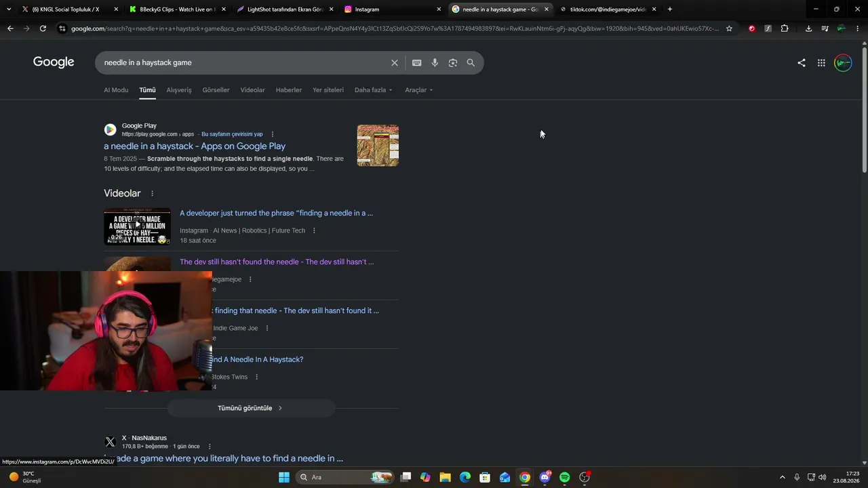Screen dimensions: 868x488
Task: Open 'The dev still hasn't found the needle' link
Action: click(x=277, y=262)
